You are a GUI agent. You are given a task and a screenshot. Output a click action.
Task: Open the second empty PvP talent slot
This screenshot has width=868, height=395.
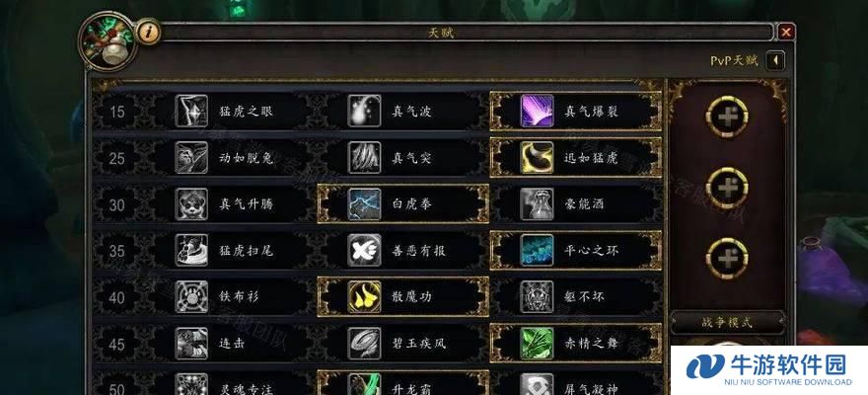tap(727, 189)
